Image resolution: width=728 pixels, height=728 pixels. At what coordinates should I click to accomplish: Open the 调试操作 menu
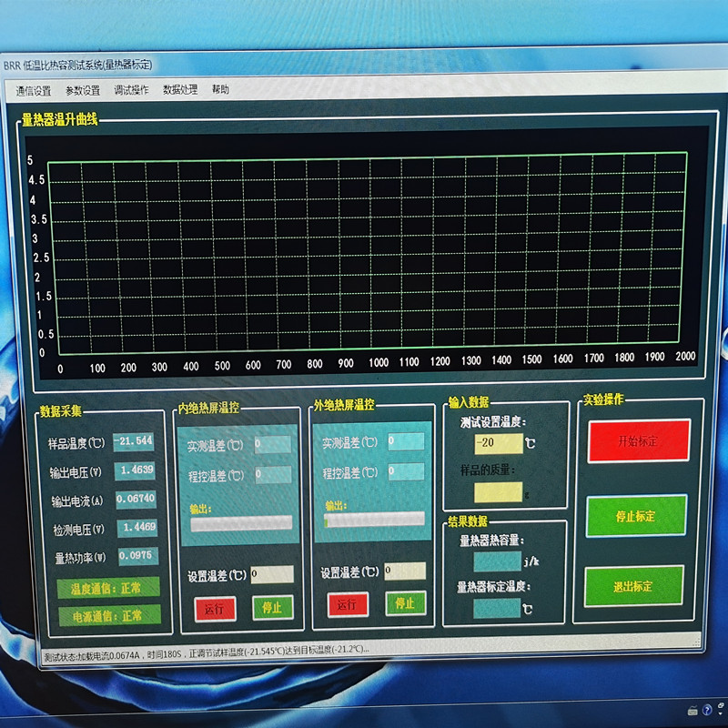tap(131, 90)
